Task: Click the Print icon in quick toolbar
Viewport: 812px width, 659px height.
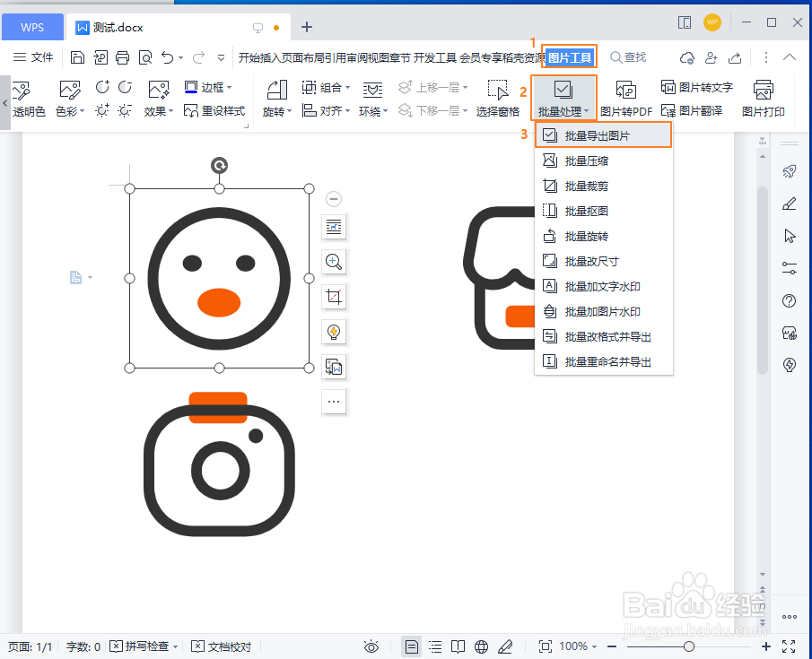Action: pyautogui.click(x=123, y=57)
